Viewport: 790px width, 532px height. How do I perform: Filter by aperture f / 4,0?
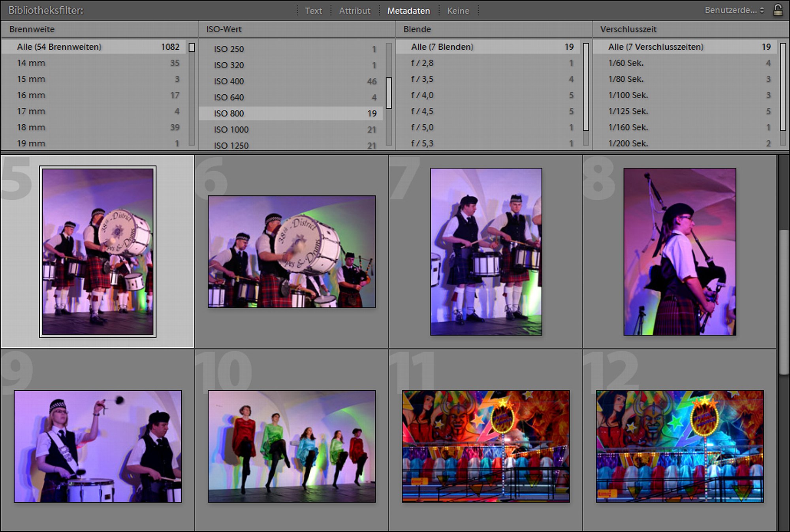[488, 95]
